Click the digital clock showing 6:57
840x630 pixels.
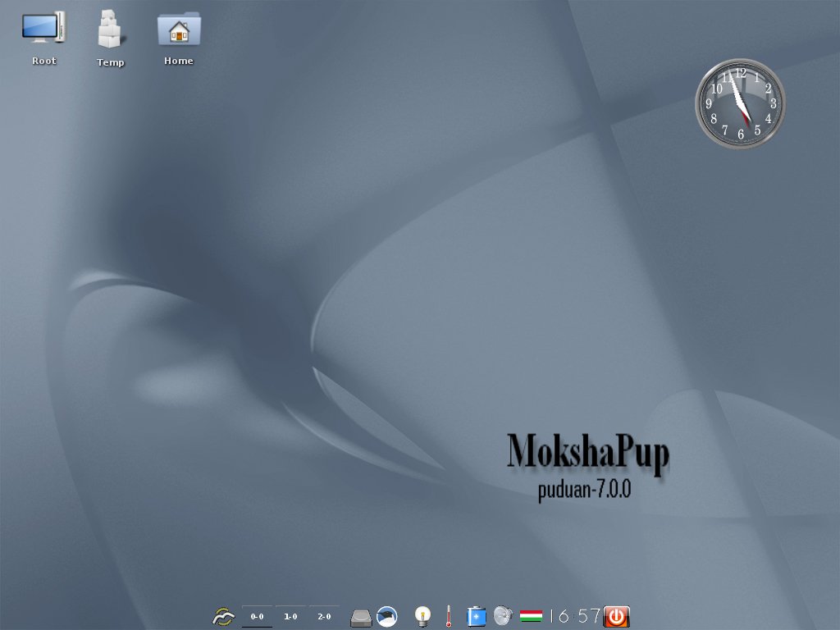576,616
